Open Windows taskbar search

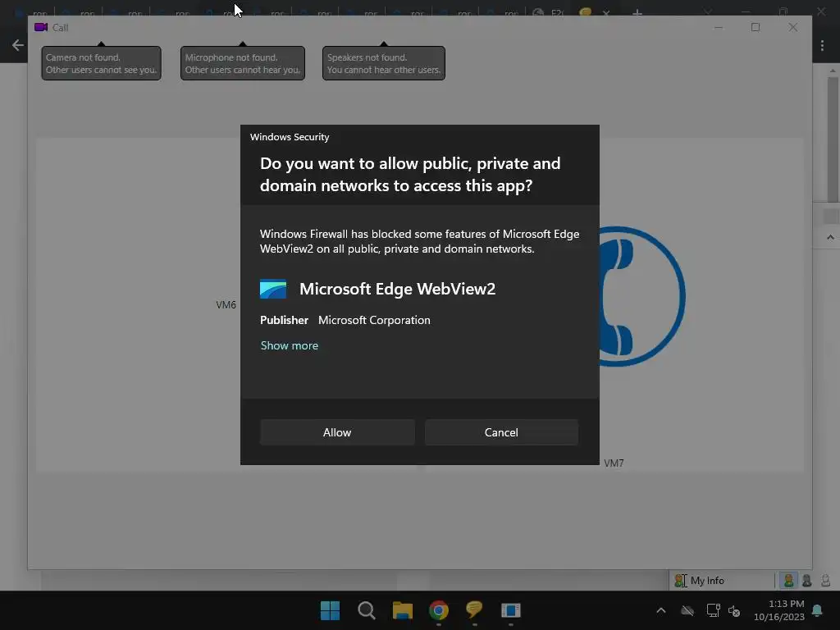coord(367,610)
